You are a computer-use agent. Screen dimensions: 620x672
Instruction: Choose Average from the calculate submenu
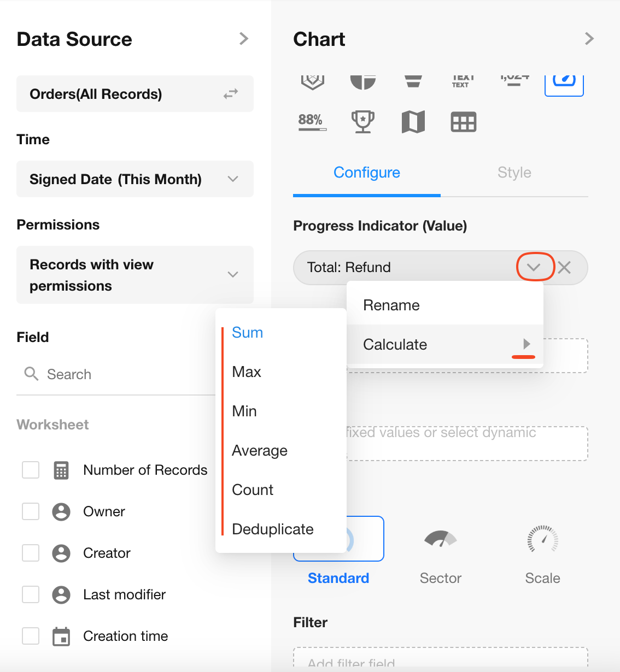[x=260, y=451]
